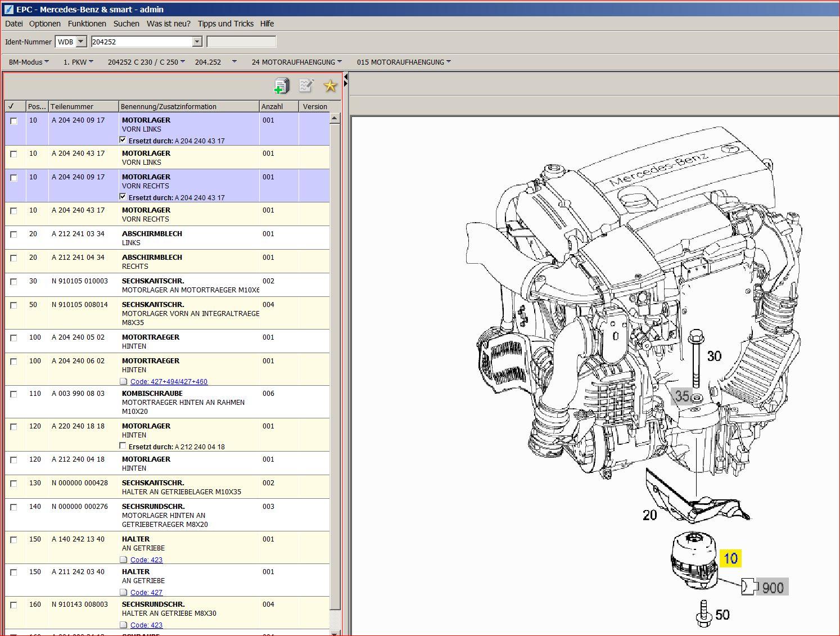Open the Funktionen menu
Screen dimensions: 840x636
click(87, 24)
